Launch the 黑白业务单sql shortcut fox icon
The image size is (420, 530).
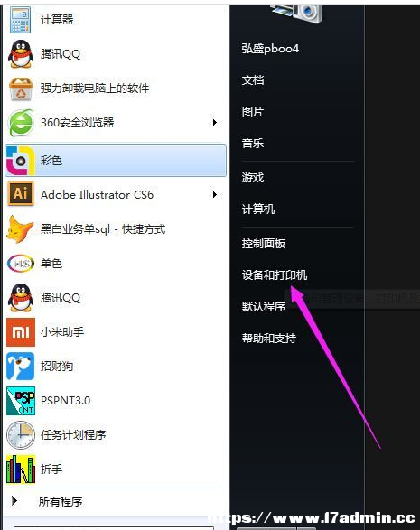tap(20, 229)
